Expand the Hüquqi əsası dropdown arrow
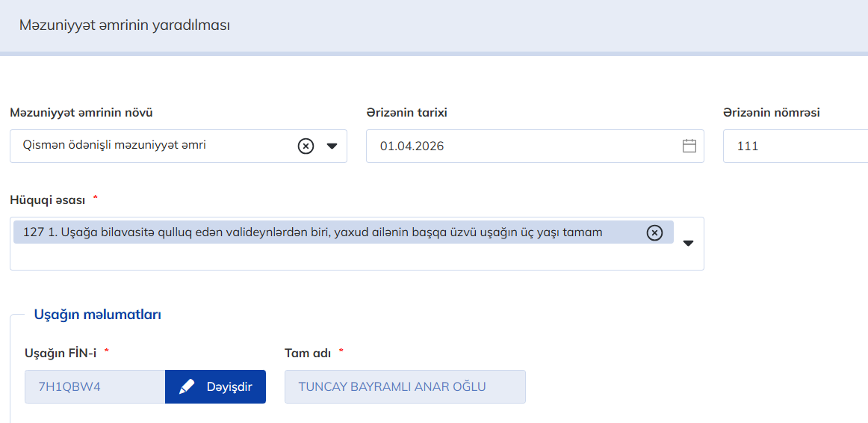The height and width of the screenshot is (423, 868). click(x=688, y=243)
